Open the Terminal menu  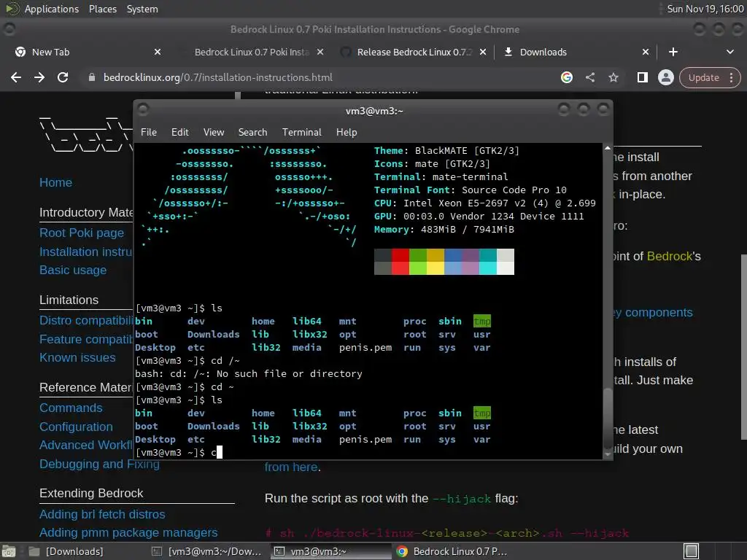point(301,132)
